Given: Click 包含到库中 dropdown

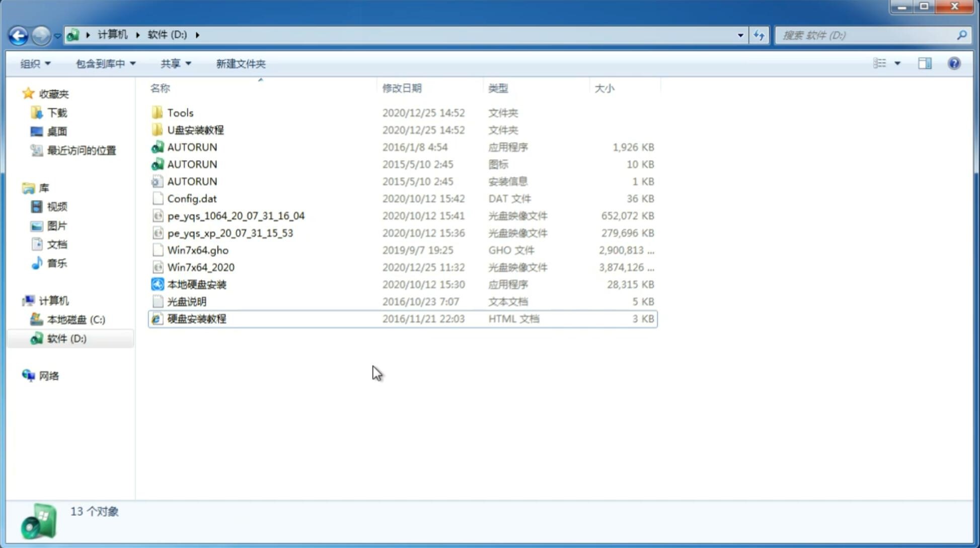Looking at the screenshot, I should (103, 63).
